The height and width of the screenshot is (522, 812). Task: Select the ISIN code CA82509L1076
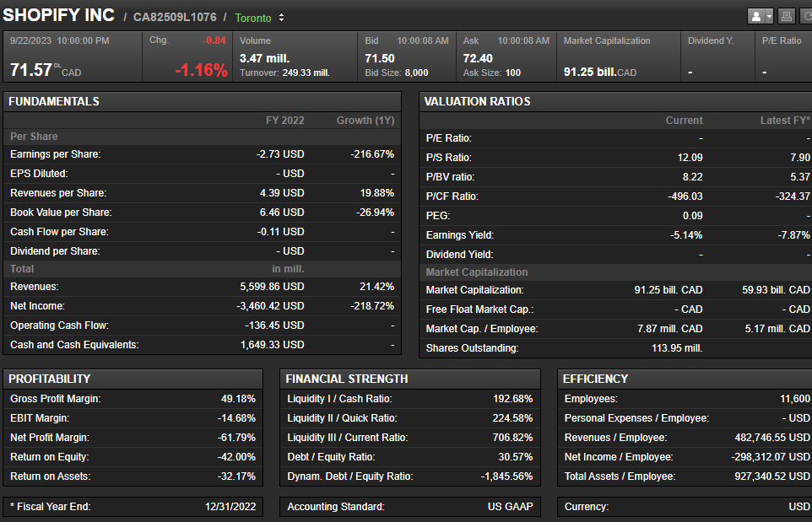point(175,17)
